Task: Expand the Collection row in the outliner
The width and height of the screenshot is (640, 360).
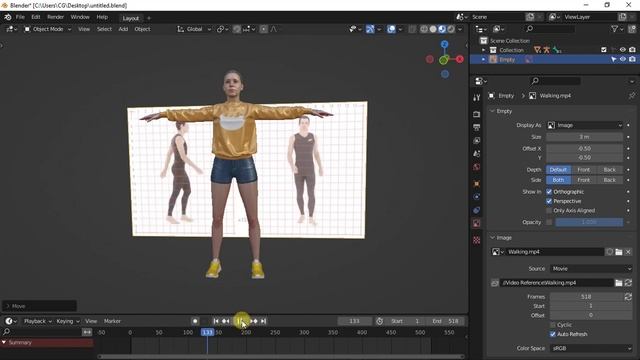Action: tap(484, 50)
